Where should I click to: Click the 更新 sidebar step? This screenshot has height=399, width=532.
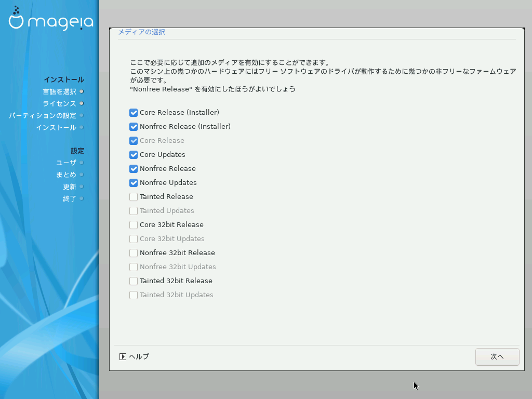click(x=70, y=187)
